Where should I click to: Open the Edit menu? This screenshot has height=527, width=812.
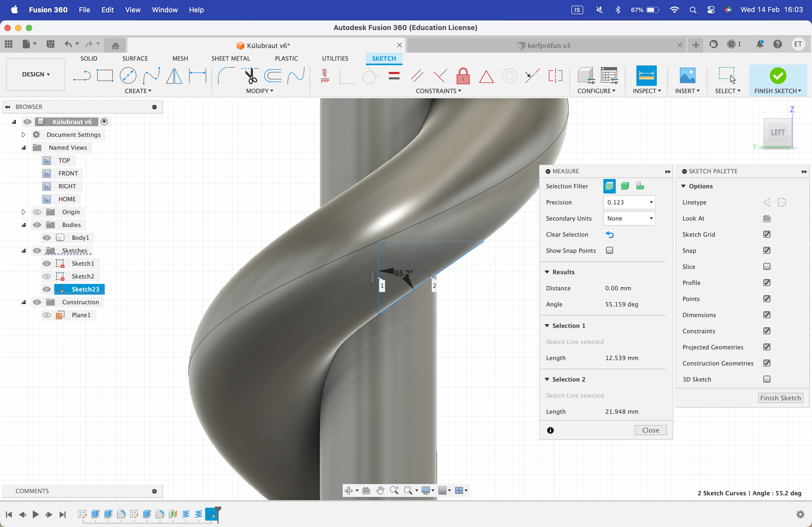[107, 10]
